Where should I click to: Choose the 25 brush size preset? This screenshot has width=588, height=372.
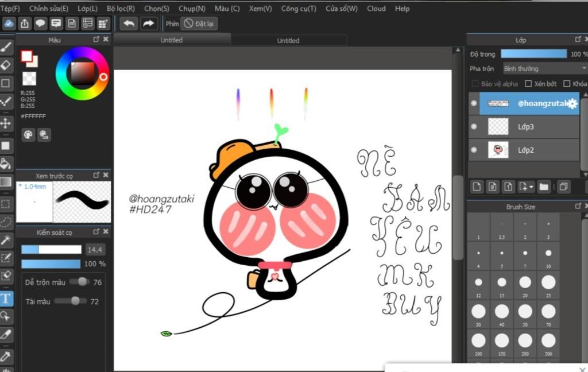[548, 285]
